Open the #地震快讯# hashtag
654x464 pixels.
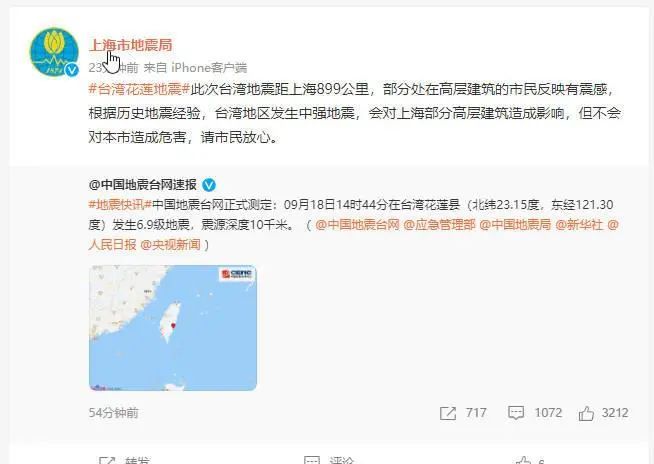[x=120, y=205]
